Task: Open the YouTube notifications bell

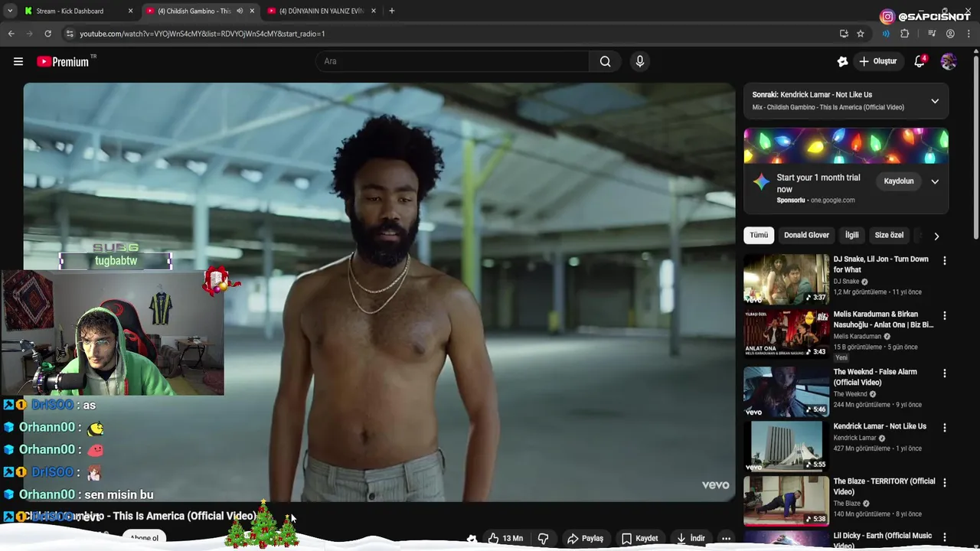Action: point(920,61)
